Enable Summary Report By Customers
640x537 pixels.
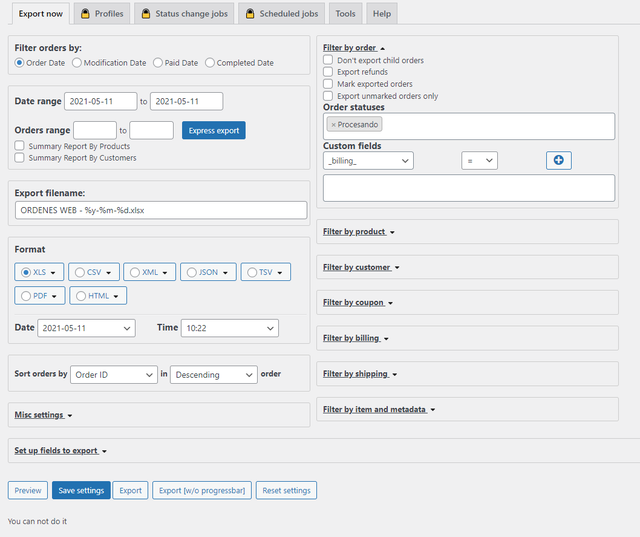point(20,158)
